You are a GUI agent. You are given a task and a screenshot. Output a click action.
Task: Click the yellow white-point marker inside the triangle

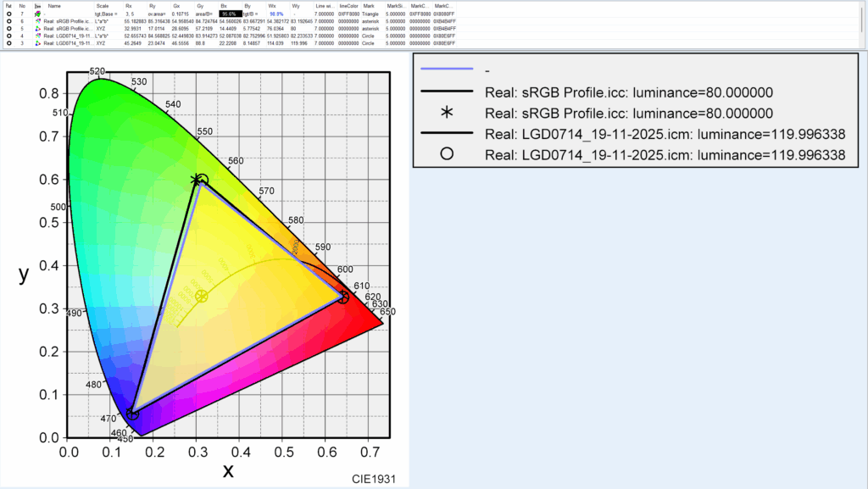(201, 296)
